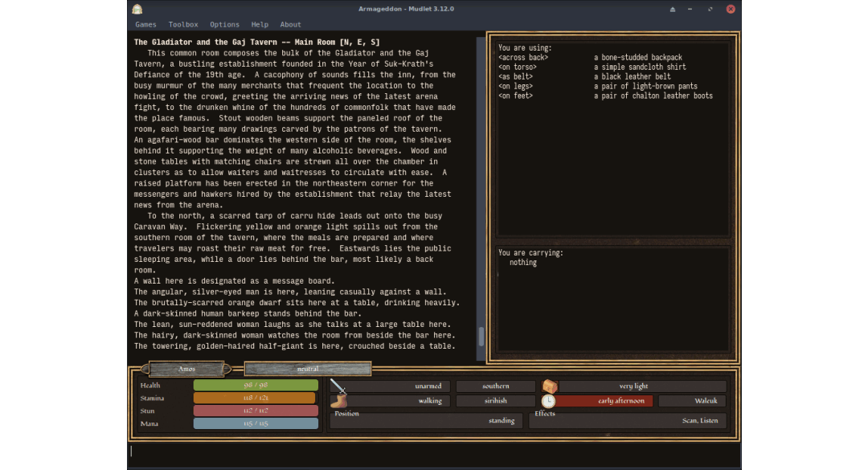Click the Scan, Listen effects field
Image resolution: width=868 pixels, height=470 pixels.
point(628,420)
